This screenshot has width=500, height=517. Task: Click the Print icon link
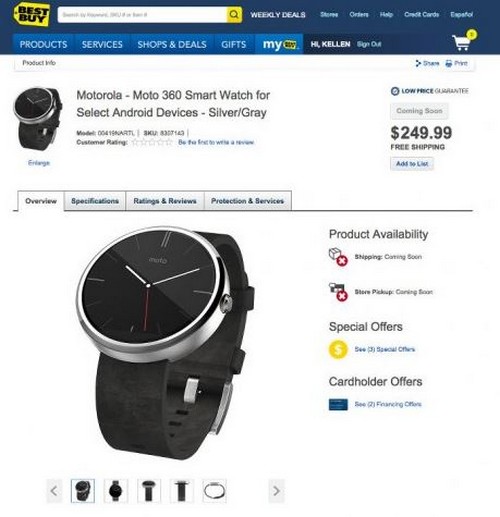(x=456, y=63)
